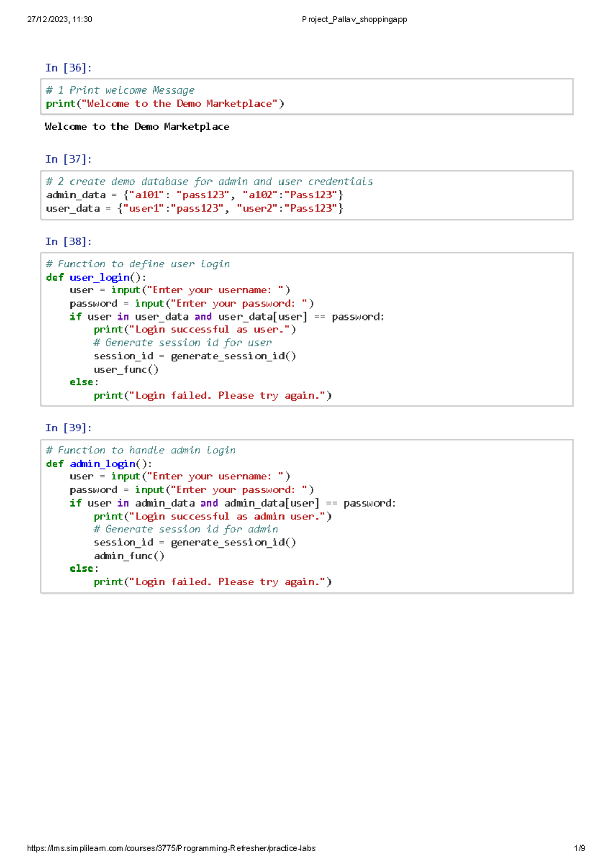Place cursor on user_data dictionary line

pyautogui.click(x=194, y=209)
